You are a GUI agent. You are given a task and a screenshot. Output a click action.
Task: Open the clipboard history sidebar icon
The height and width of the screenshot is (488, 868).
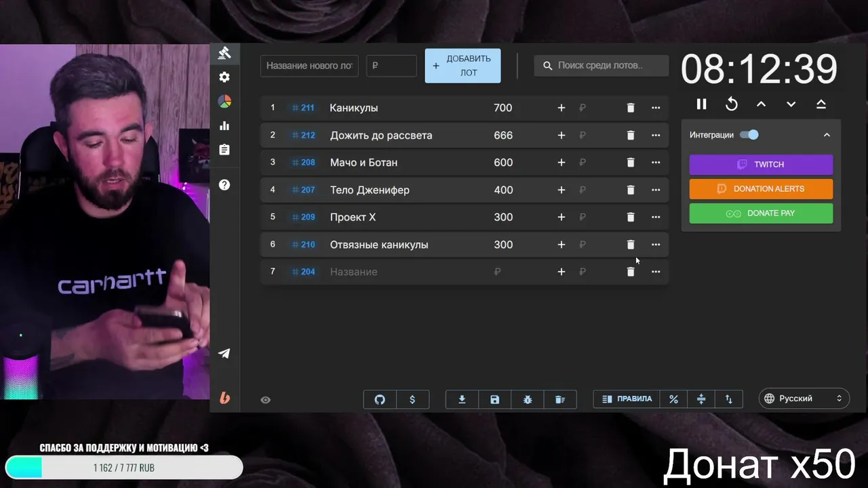tap(224, 150)
